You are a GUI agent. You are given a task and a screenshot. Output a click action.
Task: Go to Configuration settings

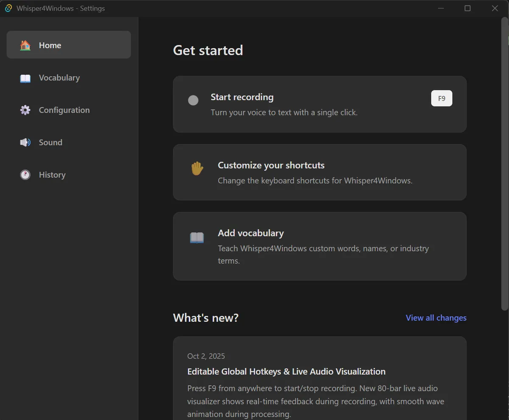pos(69,110)
